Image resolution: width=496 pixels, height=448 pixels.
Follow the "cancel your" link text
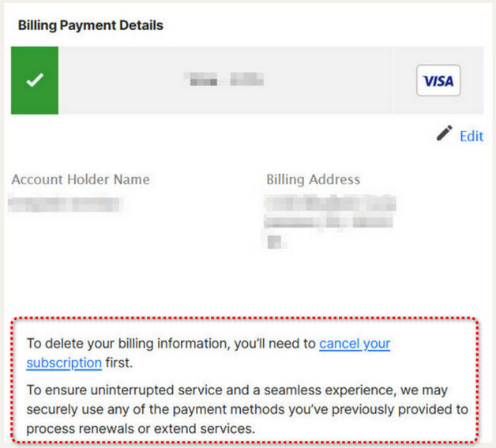(x=355, y=344)
